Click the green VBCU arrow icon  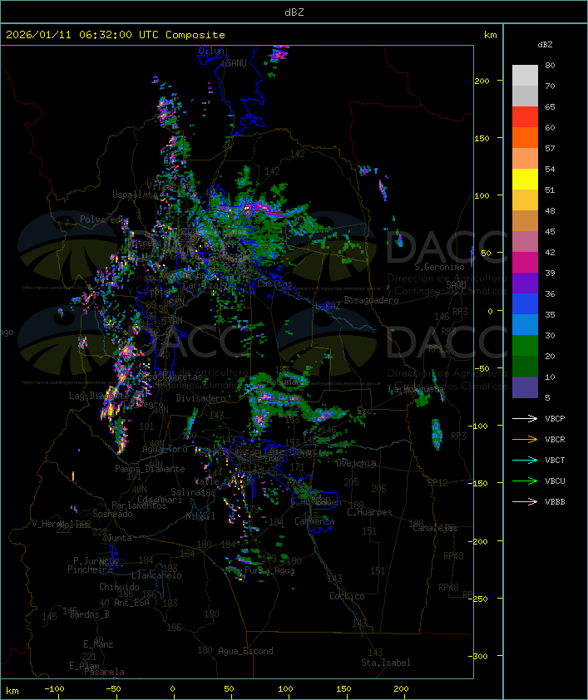526,481
